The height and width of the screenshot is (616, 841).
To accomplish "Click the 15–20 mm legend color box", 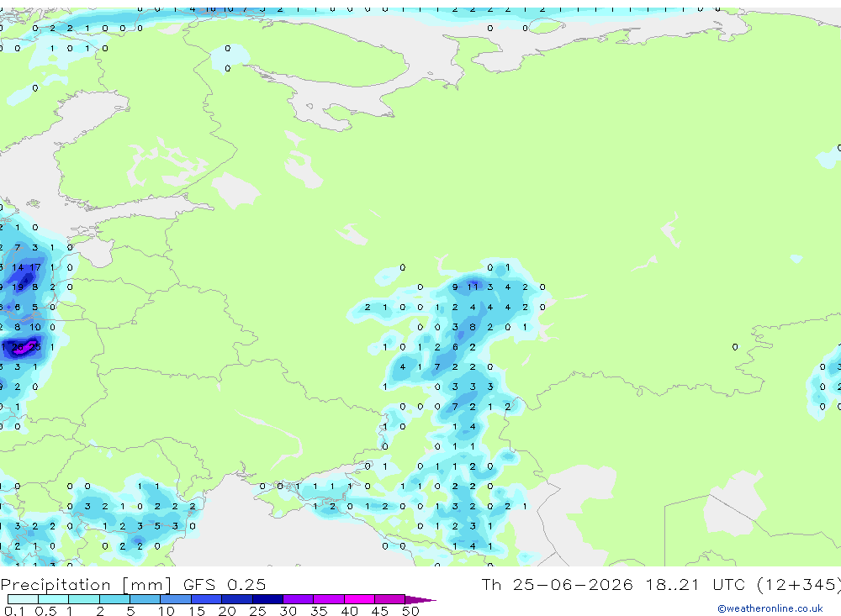I will pyautogui.click(x=207, y=599).
